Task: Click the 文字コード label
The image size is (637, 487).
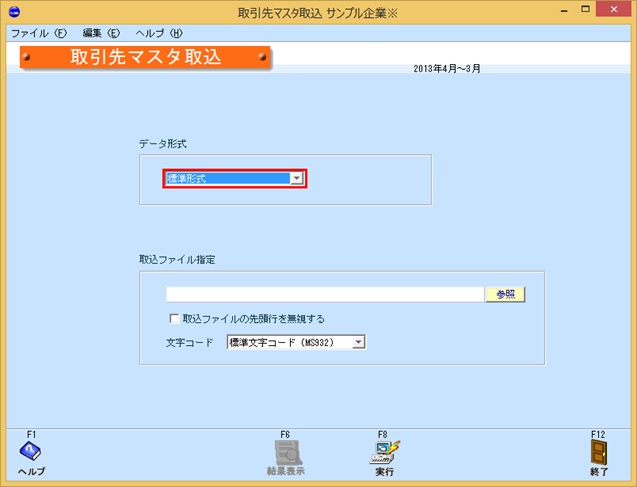Action: tap(189, 342)
